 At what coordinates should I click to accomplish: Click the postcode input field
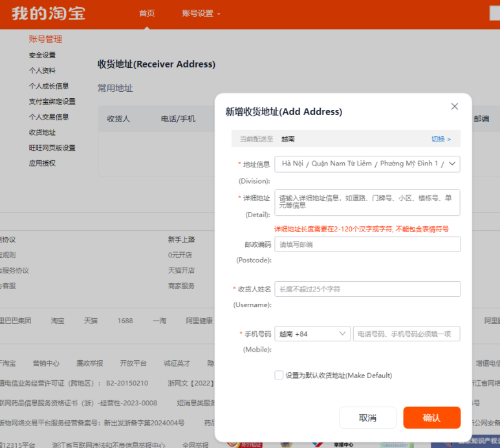click(367, 244)
